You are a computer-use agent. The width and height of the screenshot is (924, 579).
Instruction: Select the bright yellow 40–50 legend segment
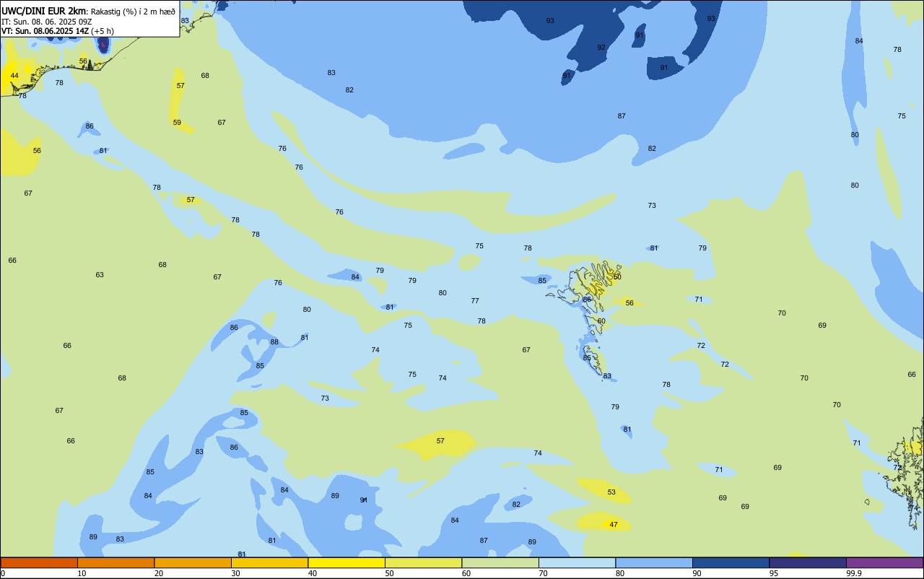click(346, 562)
